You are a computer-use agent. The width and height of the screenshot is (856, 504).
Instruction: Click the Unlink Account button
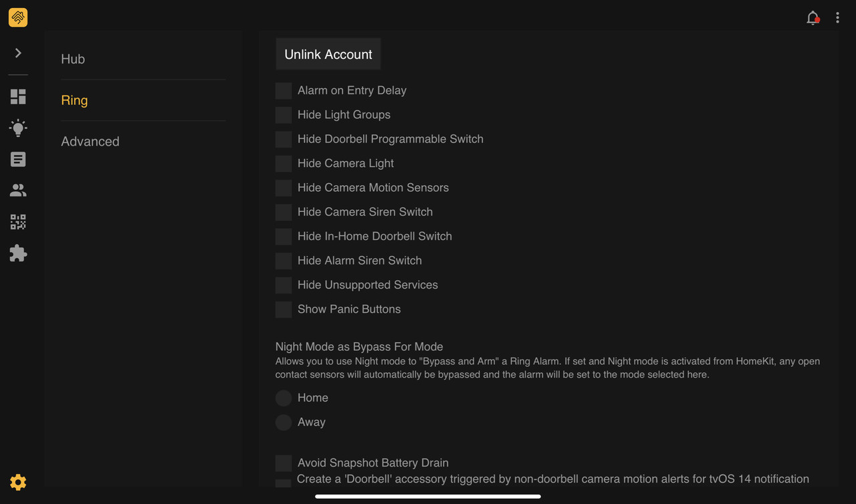pos(328,54)
